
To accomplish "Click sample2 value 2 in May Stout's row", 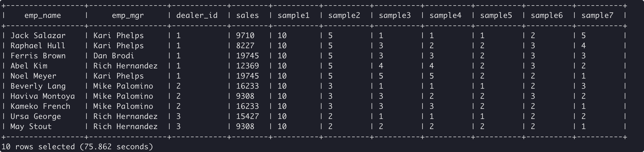I will click(330, 127).
